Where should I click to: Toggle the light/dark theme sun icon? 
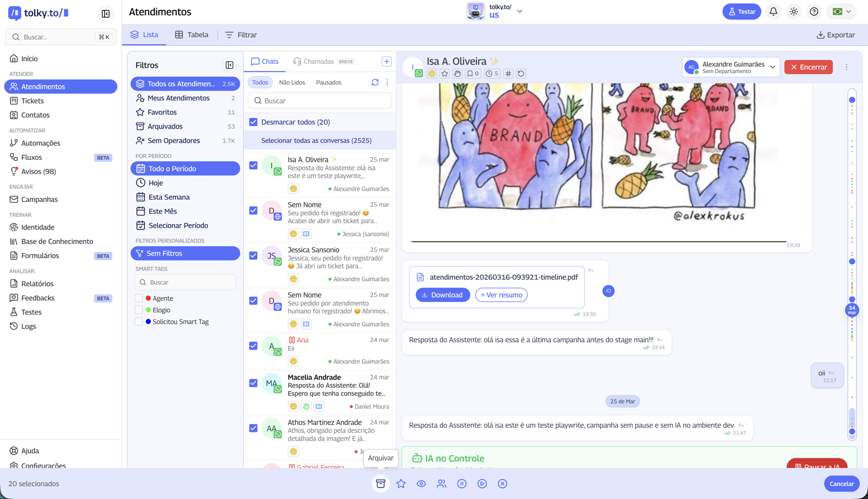click(794, 12)
